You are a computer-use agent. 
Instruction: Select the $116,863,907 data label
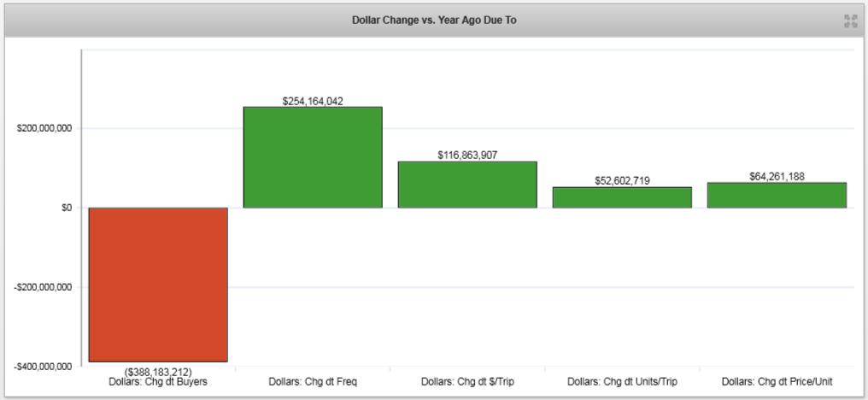[x=467, y=156]
